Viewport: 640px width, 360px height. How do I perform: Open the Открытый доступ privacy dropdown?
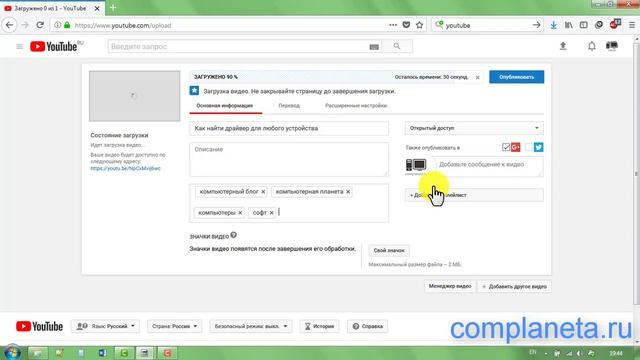tap(474, 128)
